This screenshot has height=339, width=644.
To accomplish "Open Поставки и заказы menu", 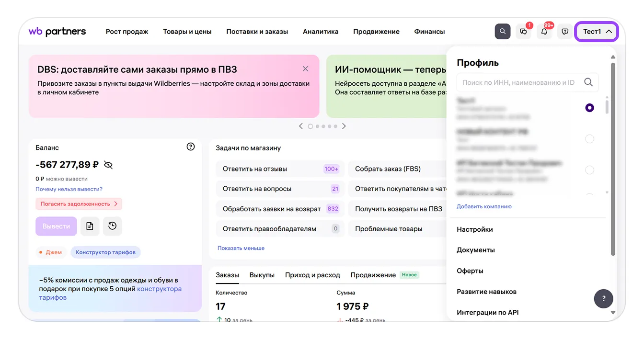I will (257, 32).
